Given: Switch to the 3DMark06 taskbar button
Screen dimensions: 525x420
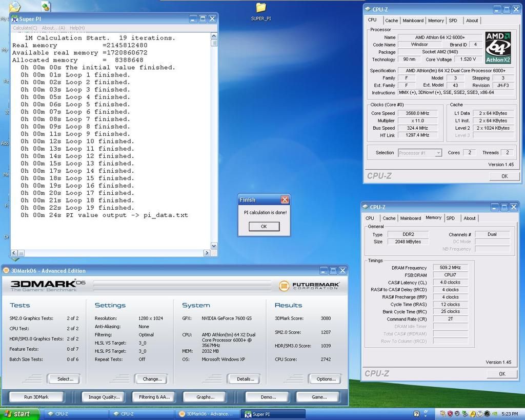Looking at the screenshot, I should [207, 414].
